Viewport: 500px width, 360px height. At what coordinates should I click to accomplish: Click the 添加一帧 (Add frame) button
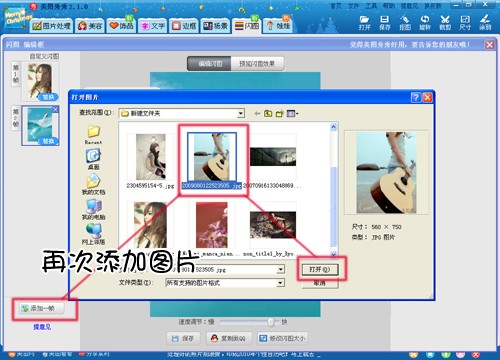point(42,309)
